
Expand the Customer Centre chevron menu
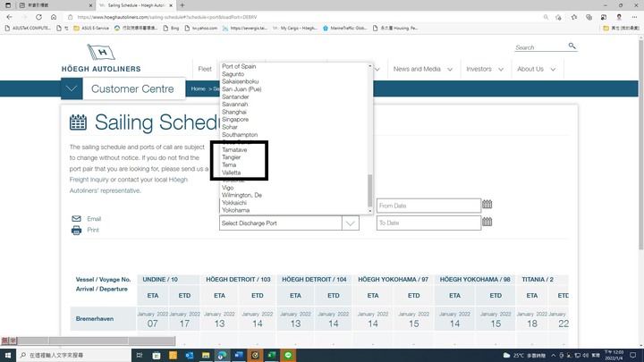72,88
